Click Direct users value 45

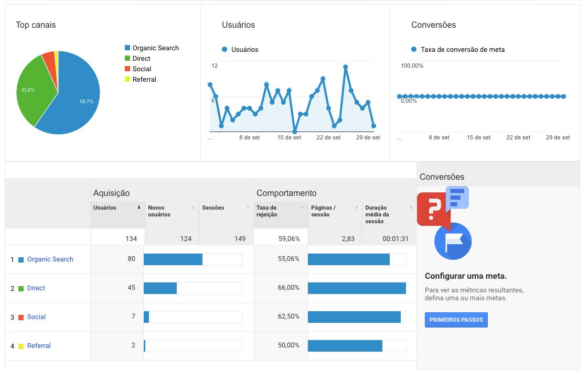click(x=131, y=288)
